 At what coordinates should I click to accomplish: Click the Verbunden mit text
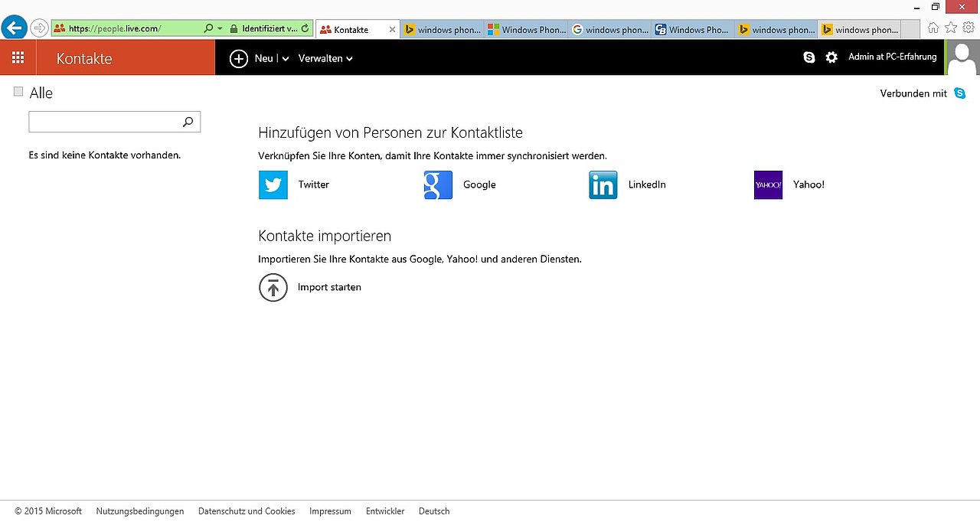click(913, 93)
